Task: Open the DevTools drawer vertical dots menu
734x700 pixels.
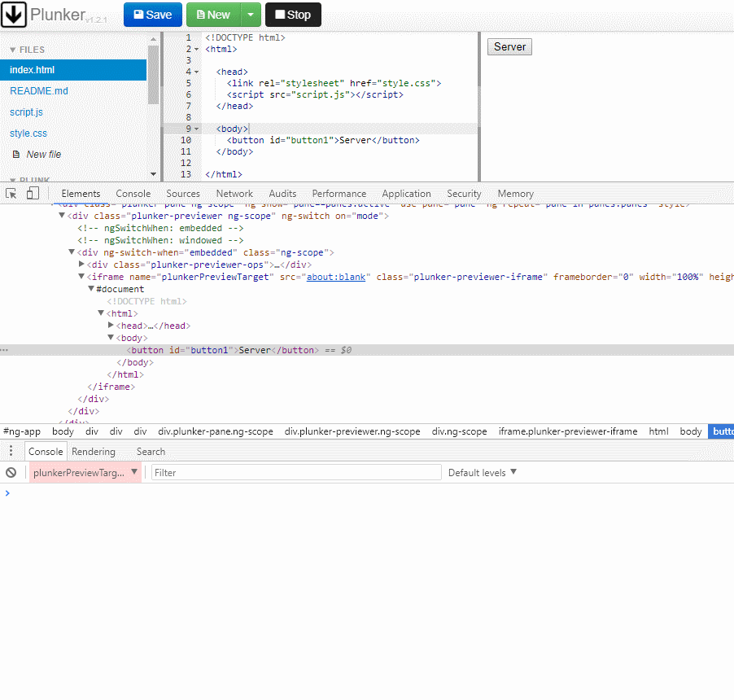Action: pos(9,451)
